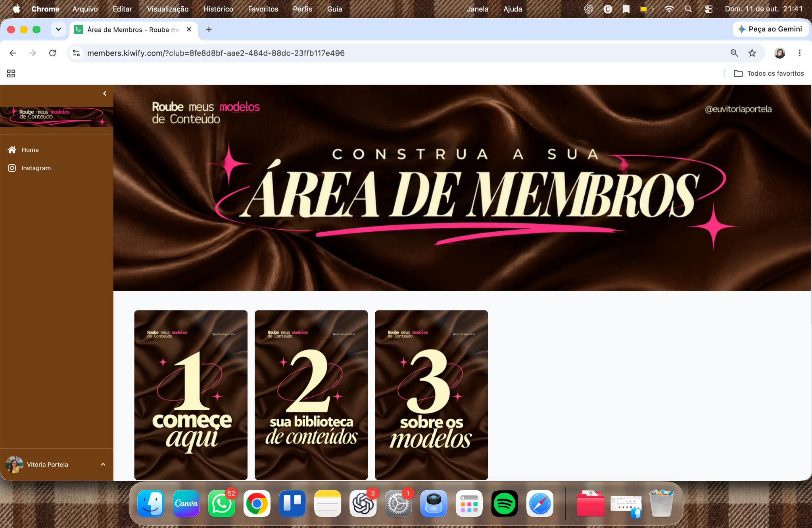
Task: Click the menu bar date and time
Action: 764,9
